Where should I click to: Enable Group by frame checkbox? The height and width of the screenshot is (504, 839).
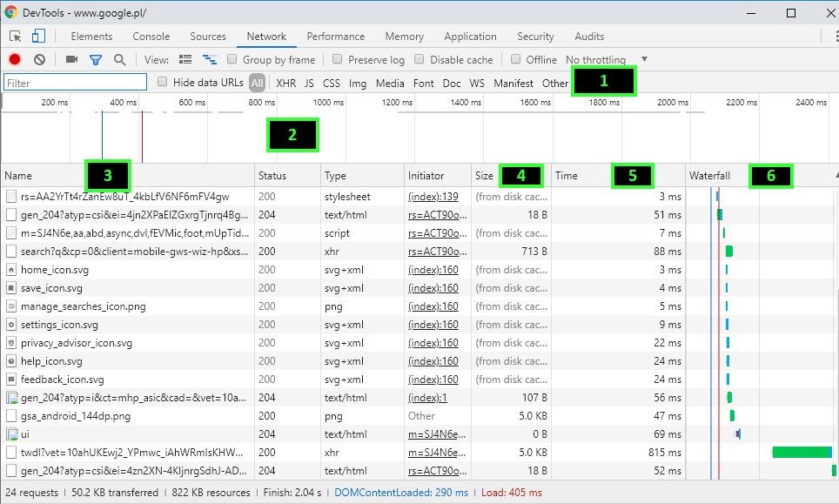point(232,60)
